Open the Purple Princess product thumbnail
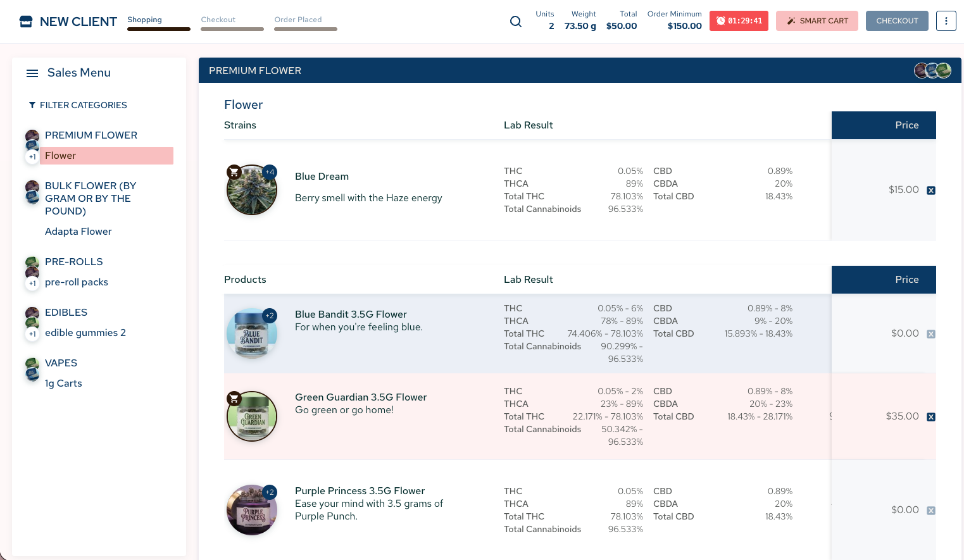 pyautogui.click(x=252, y=510)
